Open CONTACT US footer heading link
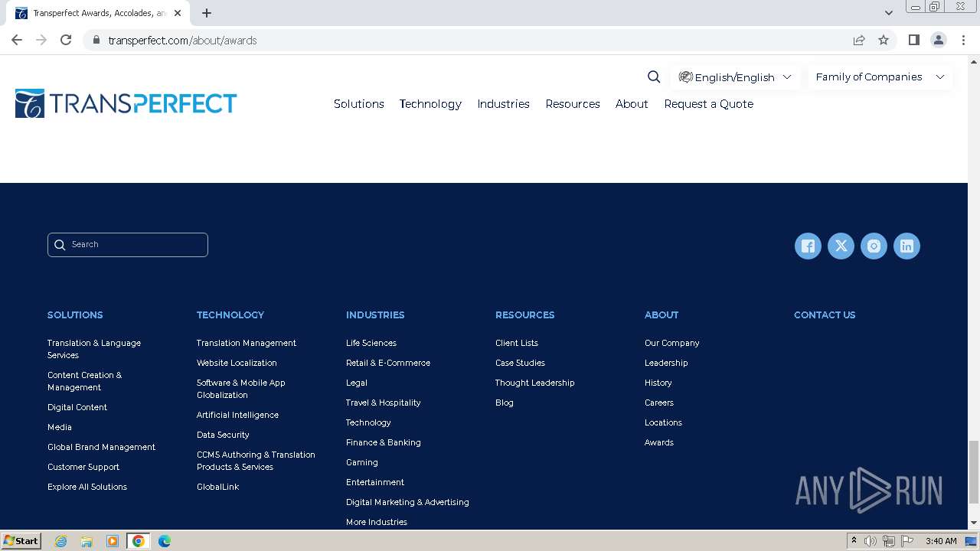980x551 pixels. [825, 315]
